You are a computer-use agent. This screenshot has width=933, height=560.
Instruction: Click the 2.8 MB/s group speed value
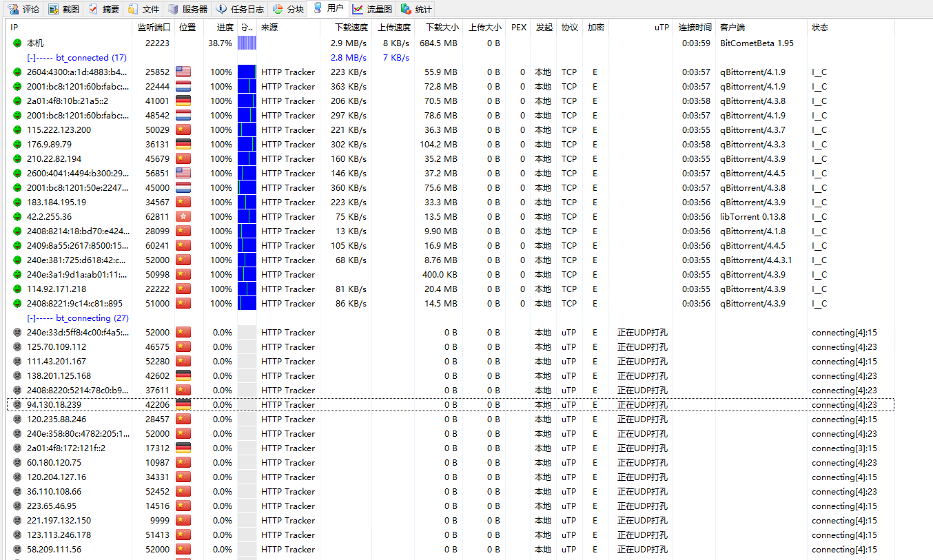[x=348, y=58]
